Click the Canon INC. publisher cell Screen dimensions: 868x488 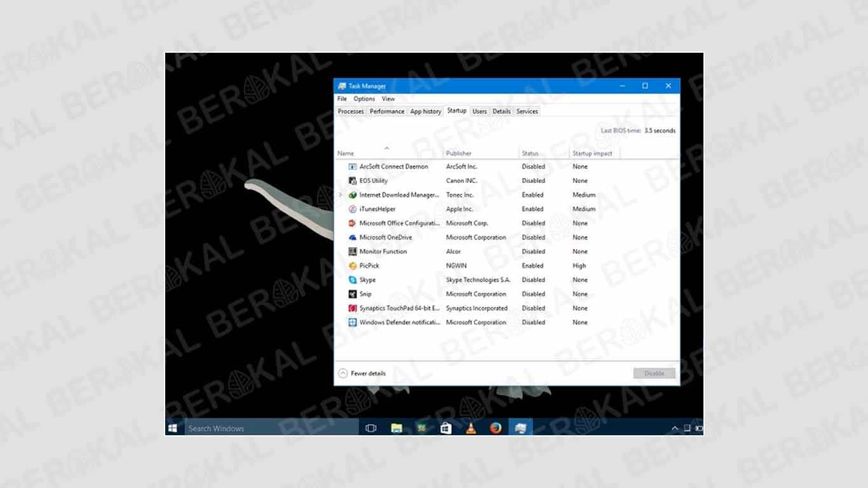[461, 180]
